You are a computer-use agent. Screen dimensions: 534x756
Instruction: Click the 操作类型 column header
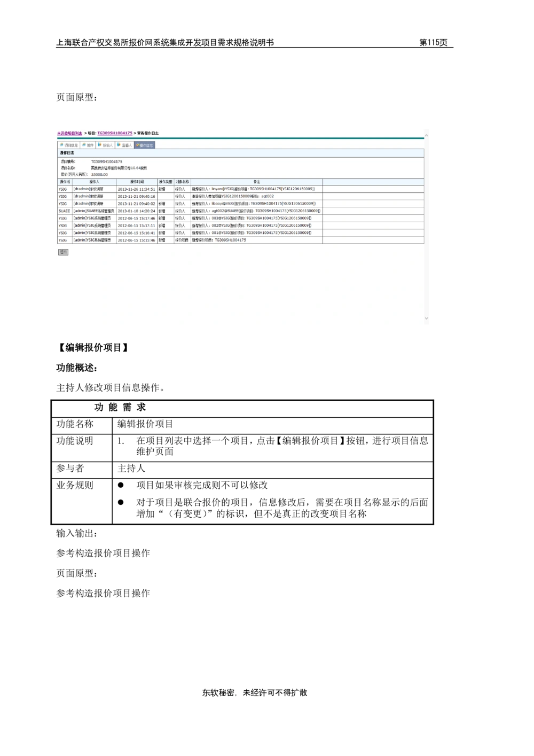click(x=165, y=182)
